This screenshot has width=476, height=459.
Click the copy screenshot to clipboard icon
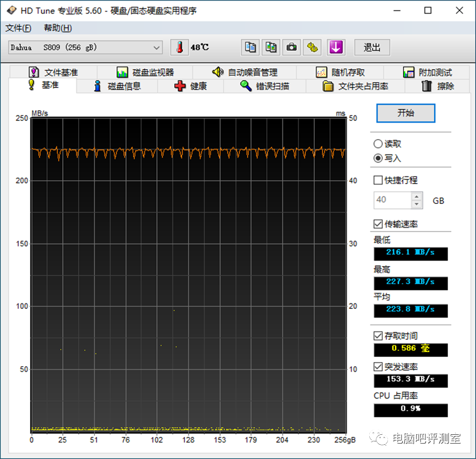(x=271, y=48)
